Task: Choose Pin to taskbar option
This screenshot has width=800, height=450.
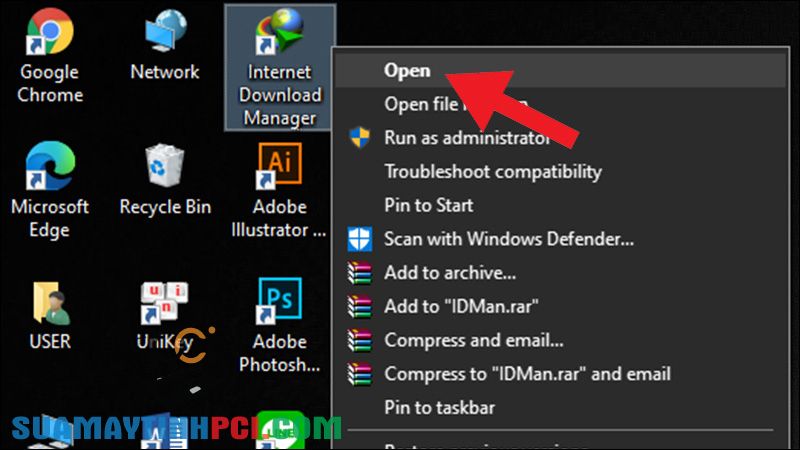Action: 439,408
